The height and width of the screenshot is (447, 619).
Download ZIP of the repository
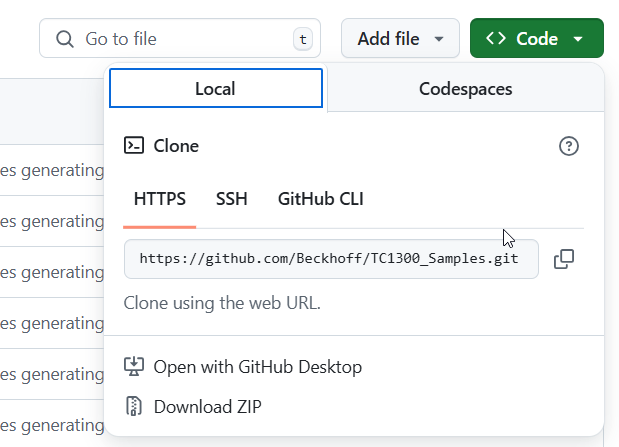(x=207, y=406)
